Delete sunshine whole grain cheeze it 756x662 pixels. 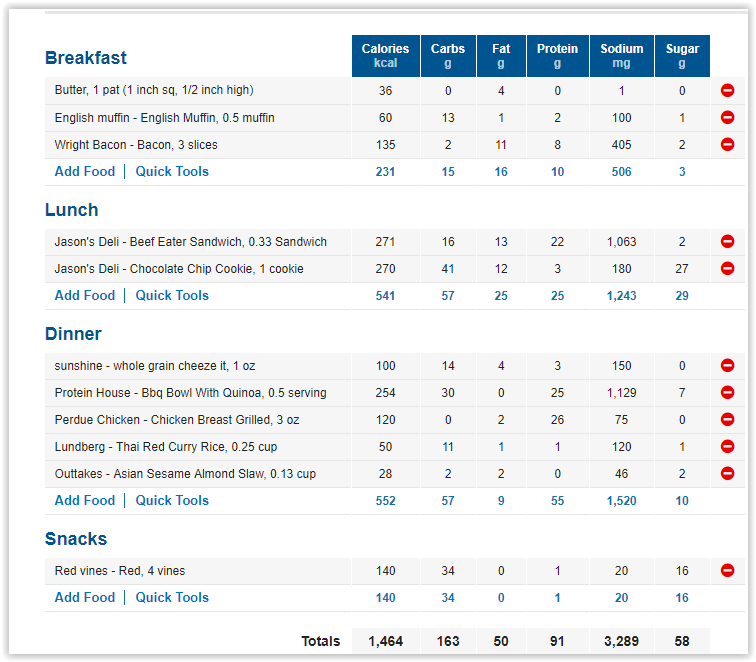tap(727, 365)
